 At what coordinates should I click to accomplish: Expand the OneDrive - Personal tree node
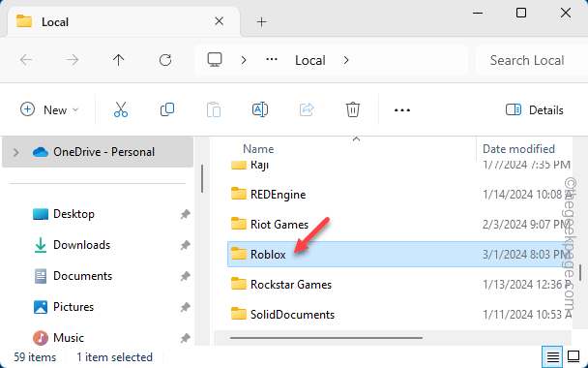[15, 152]
